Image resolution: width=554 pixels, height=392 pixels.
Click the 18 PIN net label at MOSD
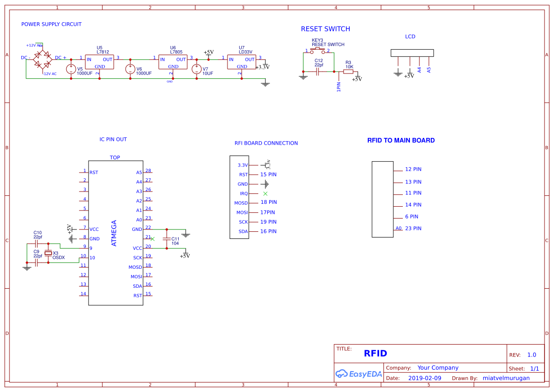click(269, 202)
